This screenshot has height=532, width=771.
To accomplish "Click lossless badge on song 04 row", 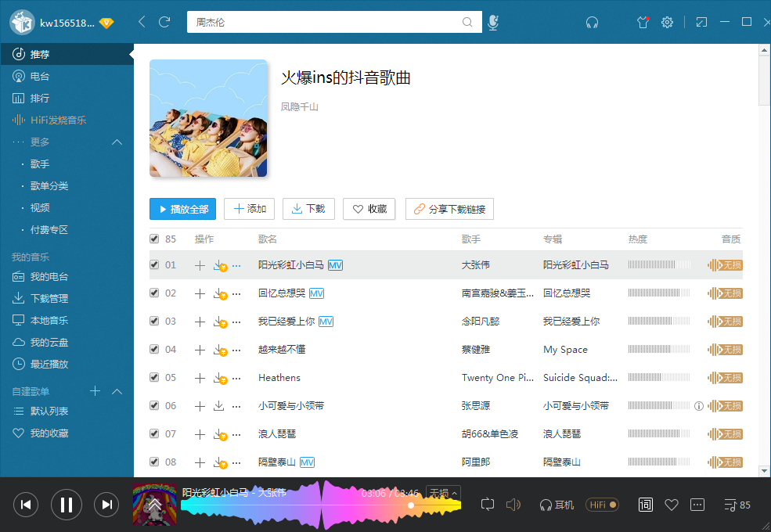I will (x=725, y=350).
